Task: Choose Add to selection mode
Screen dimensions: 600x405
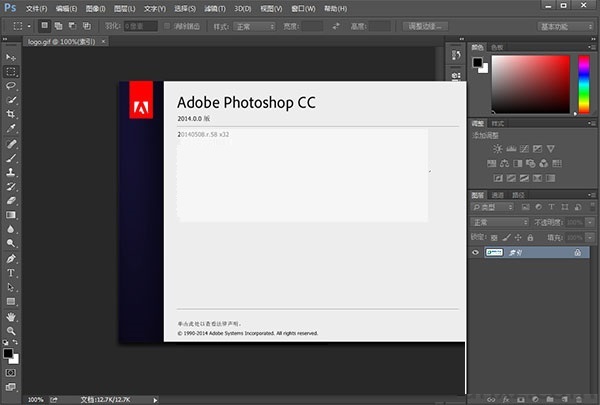Action: 58,26
